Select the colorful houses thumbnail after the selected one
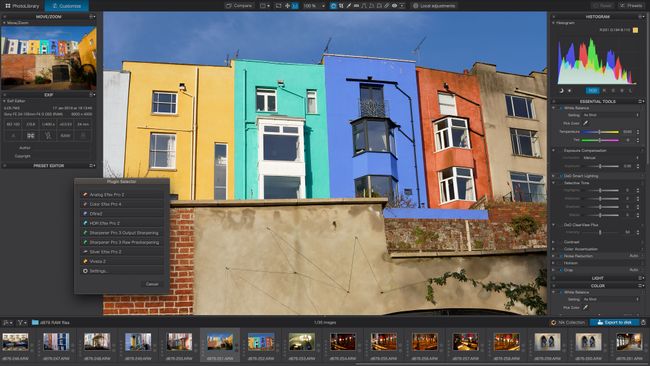Screen dimensions: 650x366 [x=261, y=343]
